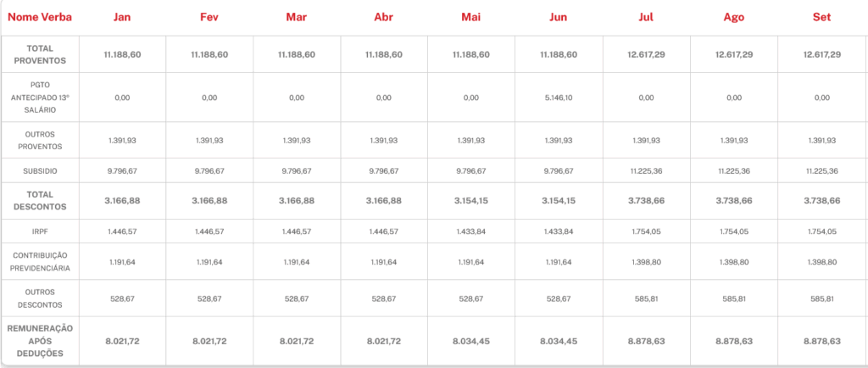The height and width of the screenshot is (368, 868).
Task: Click the Ago month header
Action: click(734, 17)
